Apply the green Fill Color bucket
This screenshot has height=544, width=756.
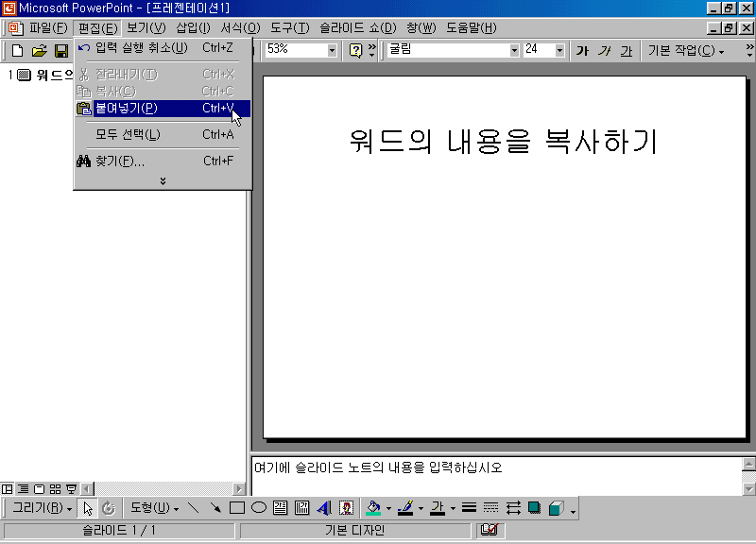(x=373, y=508)
